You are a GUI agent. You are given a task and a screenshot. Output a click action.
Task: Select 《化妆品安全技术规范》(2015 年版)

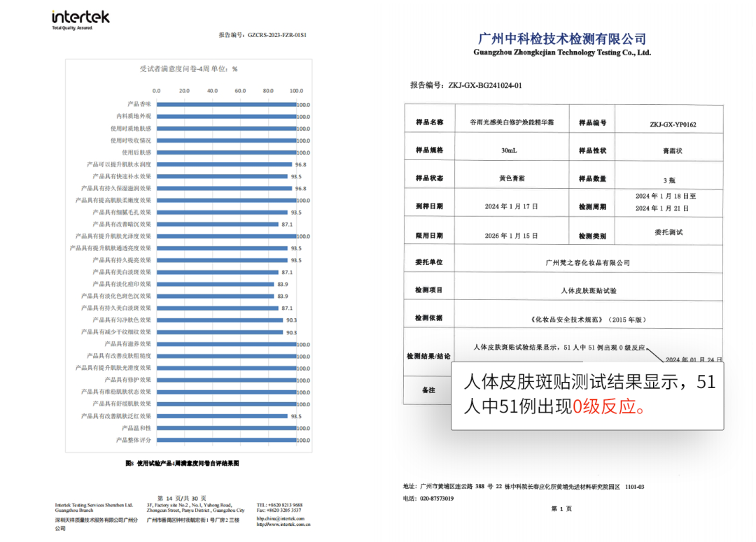tap(588, 319)
